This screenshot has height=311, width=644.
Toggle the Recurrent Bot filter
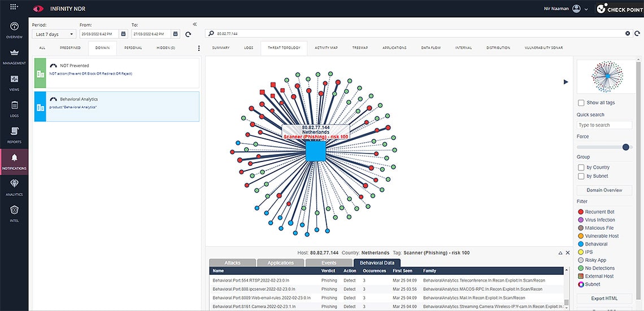pos(596,212)
